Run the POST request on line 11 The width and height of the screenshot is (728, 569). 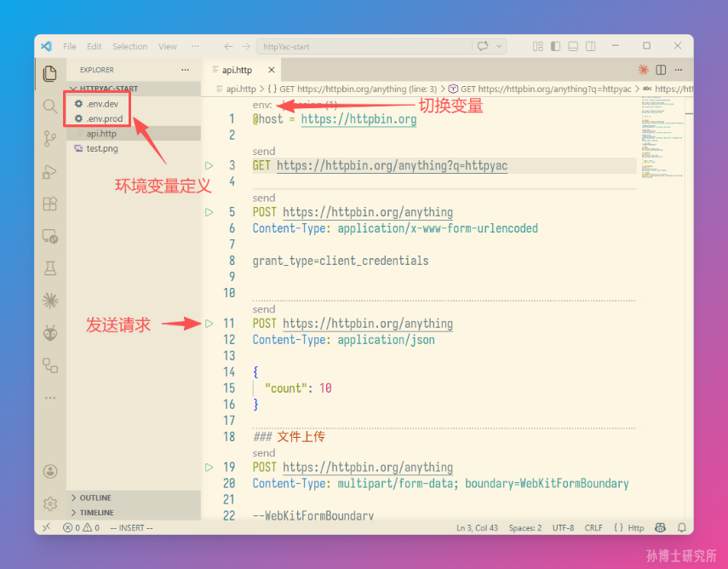(x=209, y=324)
